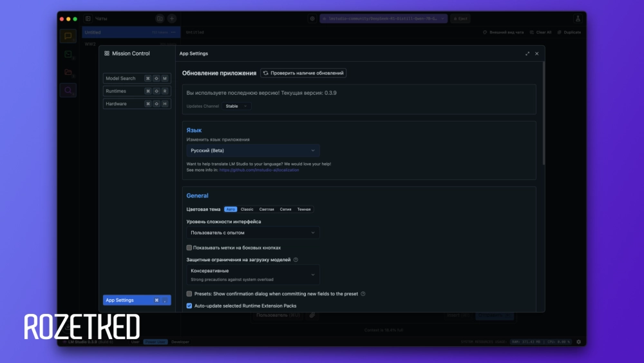
Task: Choose the 'Темная' color theme option
Action: point(304,210)
